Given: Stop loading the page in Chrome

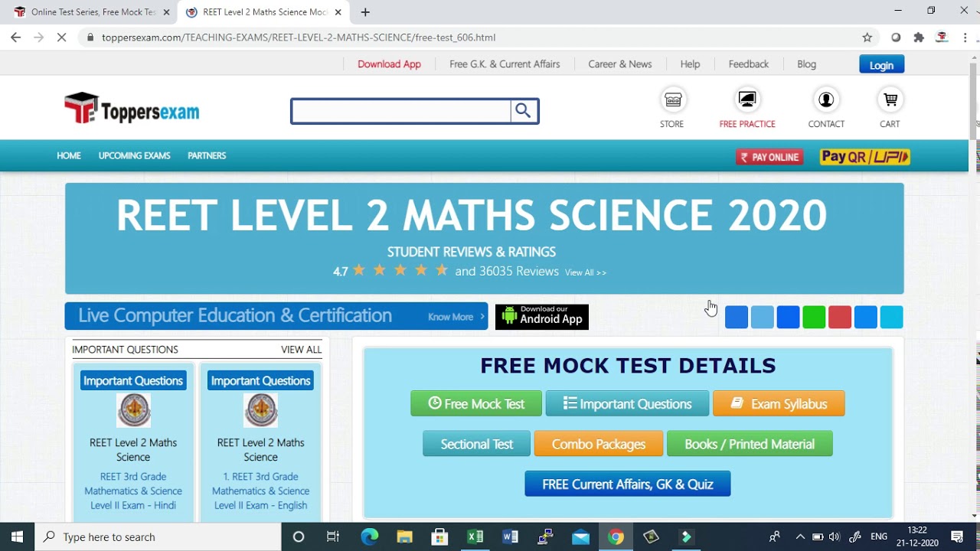Looking at the screenshot, I should [61, 37].
